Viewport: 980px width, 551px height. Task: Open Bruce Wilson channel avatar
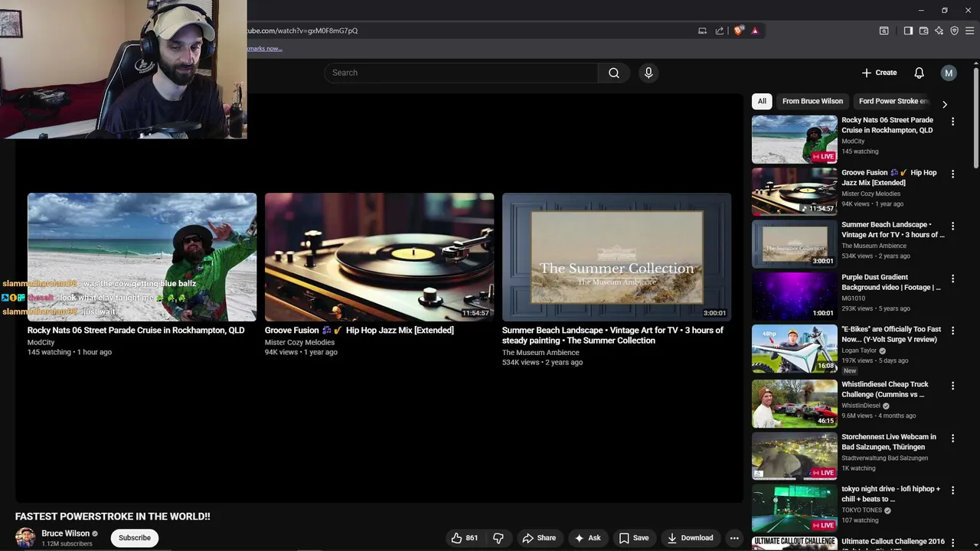(x=25, y=537)
